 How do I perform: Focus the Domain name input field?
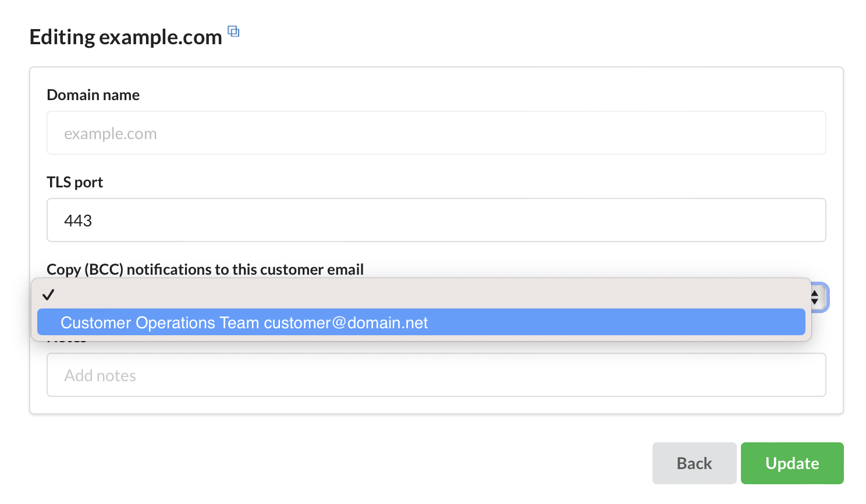436,133
